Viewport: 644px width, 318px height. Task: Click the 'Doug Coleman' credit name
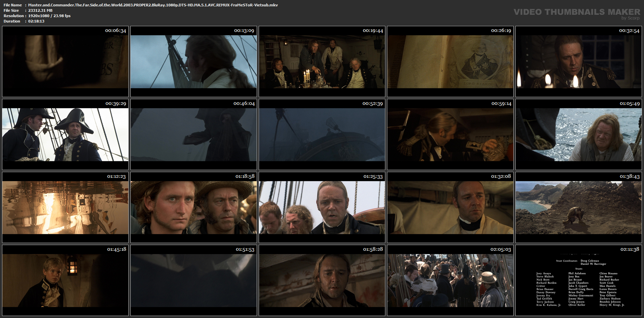click(x=590, y=261)
